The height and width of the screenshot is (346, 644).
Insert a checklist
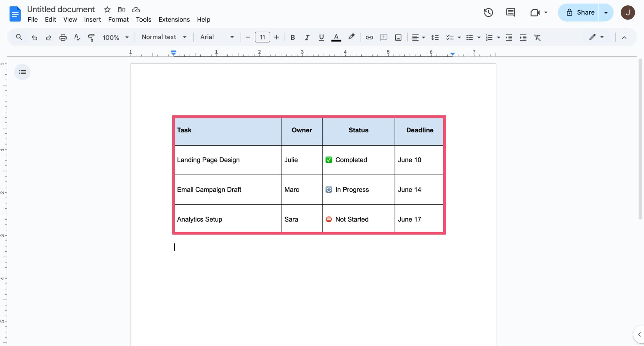pos(450,37)
